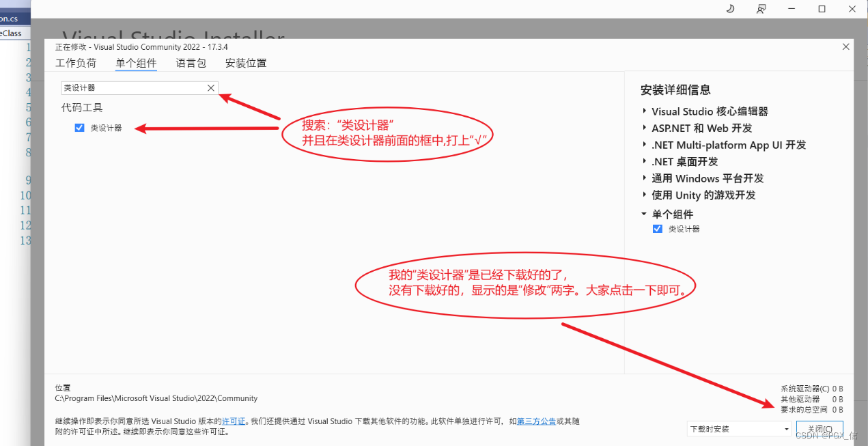Click the install path C:\Program Files text
Image resolution: width=868 pixels, height=446 pixels.
[156, 398]
